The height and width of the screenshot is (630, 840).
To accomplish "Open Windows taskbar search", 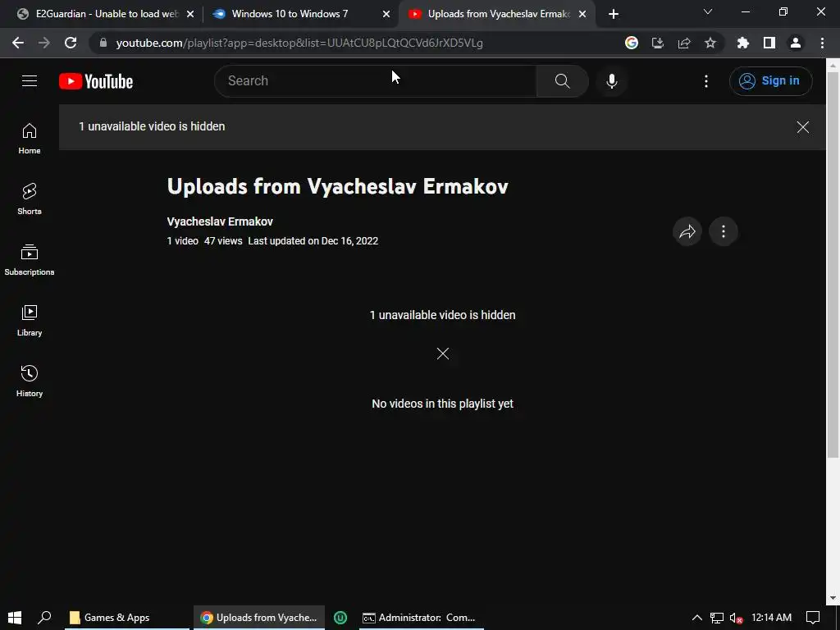I will click(44, 618).
